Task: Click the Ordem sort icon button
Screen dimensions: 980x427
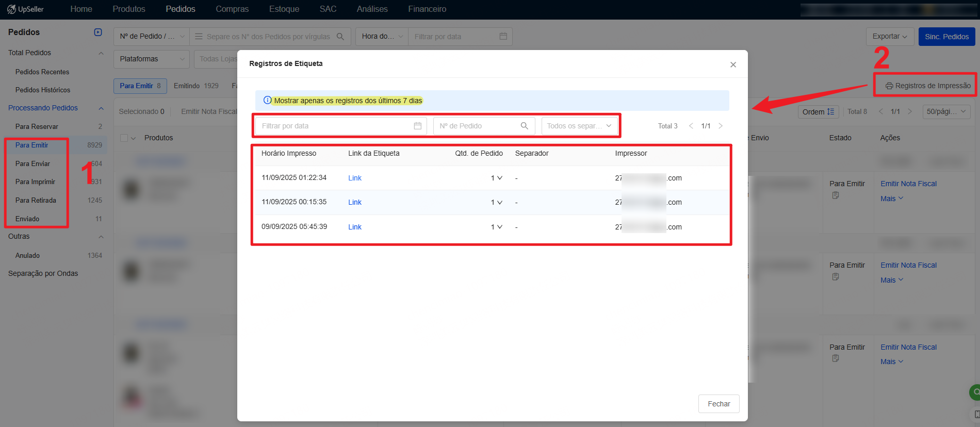Action: (x=818, y=112)
